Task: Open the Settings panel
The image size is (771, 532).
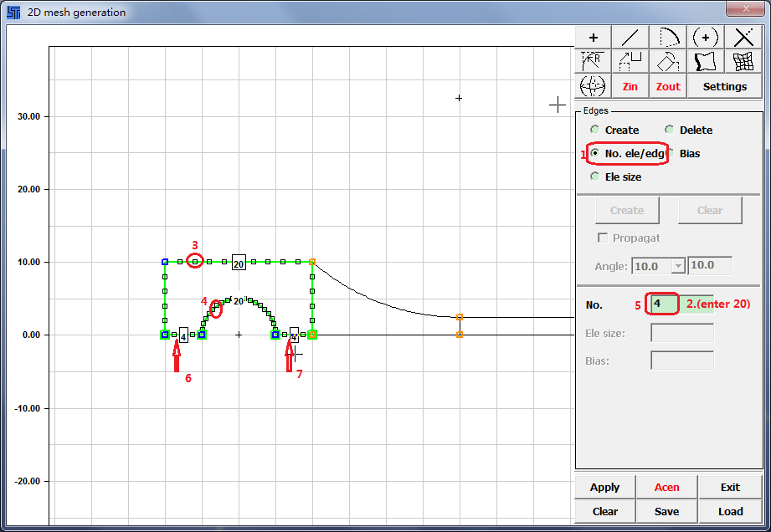Action: (x=724, y=86)
